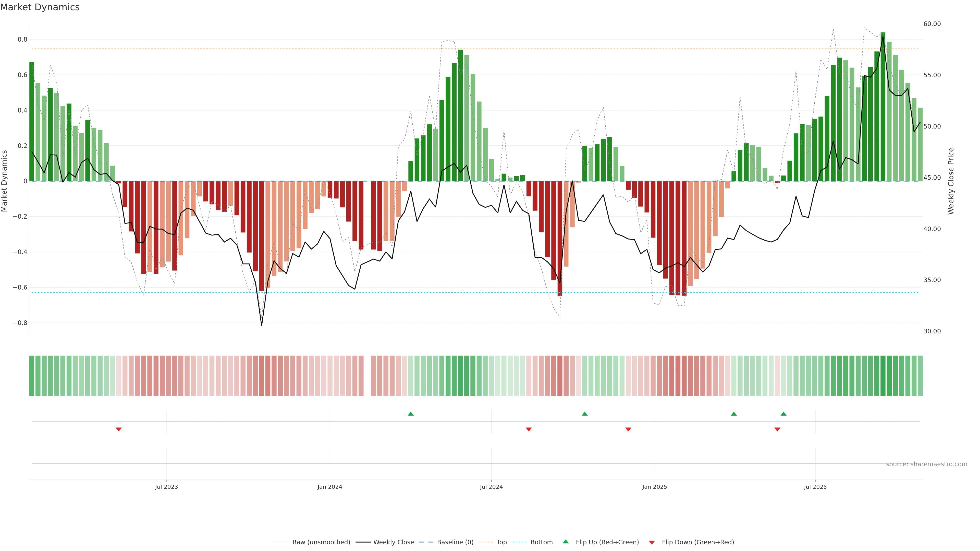Screen dimensions: 980x551
Task: Click the last green flip-up marker before Jul 2025
Action: pyautogui.click(x=783, y=414)
